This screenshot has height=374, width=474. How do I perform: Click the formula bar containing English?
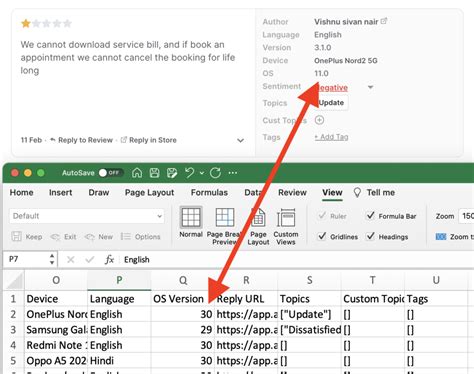297,260
